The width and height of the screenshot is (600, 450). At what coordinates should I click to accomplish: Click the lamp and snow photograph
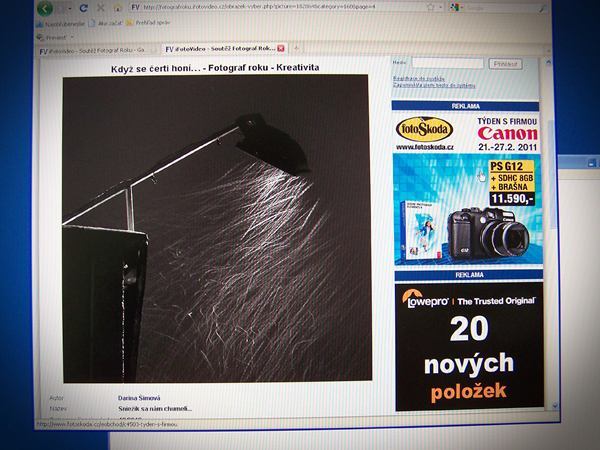217,228
